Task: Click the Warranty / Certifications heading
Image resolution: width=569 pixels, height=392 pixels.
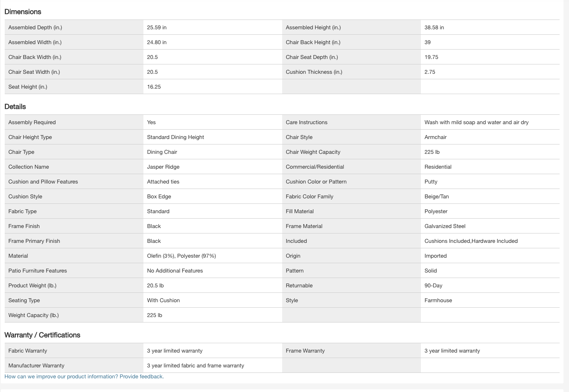Action: pyautogui.click(x=42, y=335)
